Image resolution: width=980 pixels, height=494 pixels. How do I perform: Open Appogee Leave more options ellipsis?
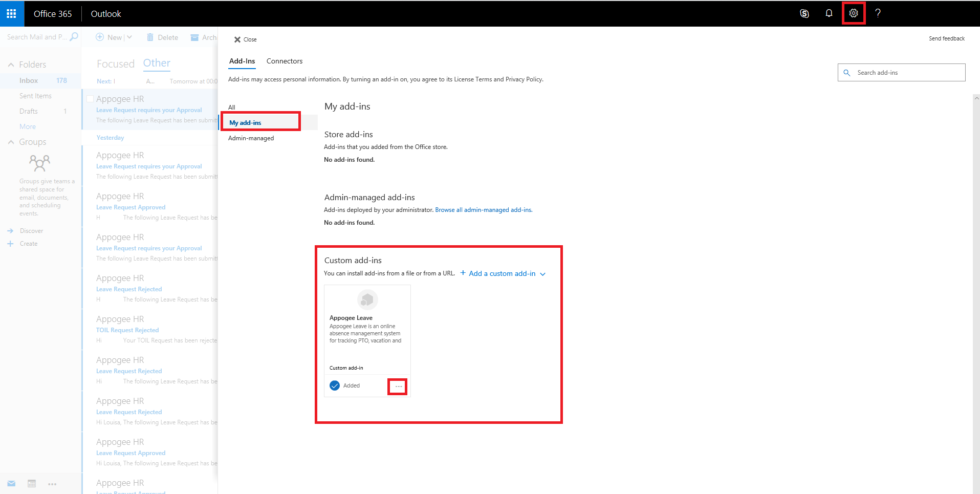pyautogui.click(x=399, y=386)
